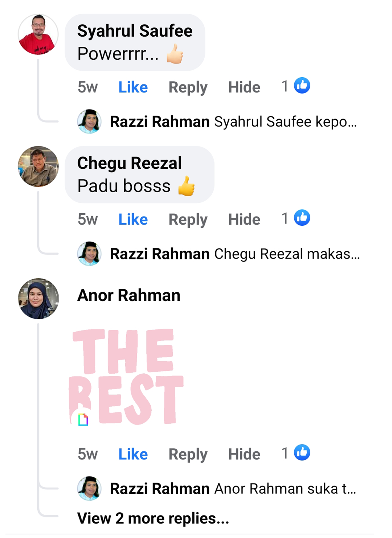The image size is (392, 538).
Task: Open Anor Rahman's profile name link
Action: click(128, 295)
